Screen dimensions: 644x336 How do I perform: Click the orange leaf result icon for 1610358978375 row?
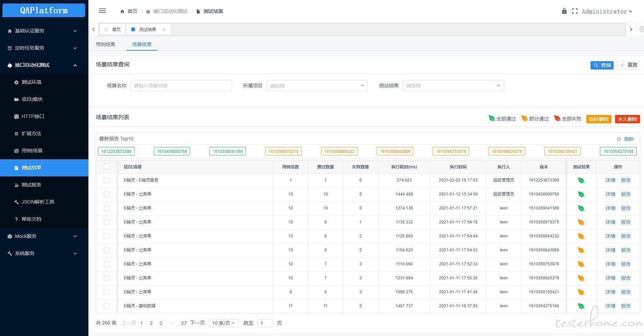click(x=581, y=222)
